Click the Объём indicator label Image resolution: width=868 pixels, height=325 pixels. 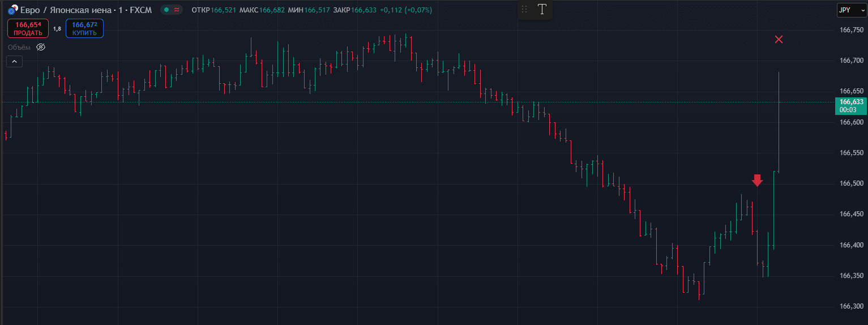pyautogui.click(x=19, y=47)
